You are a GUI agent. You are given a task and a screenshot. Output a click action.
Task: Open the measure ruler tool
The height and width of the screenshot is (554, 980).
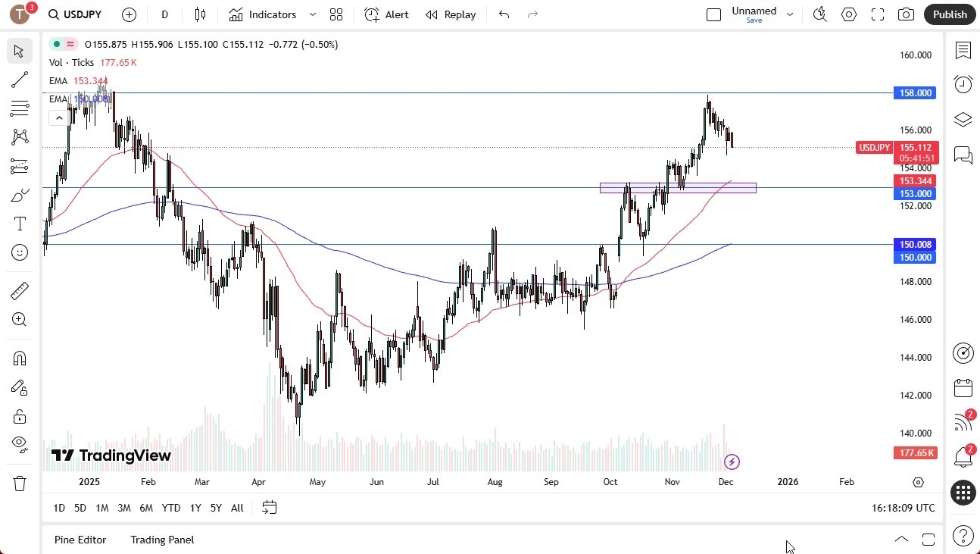19,290
